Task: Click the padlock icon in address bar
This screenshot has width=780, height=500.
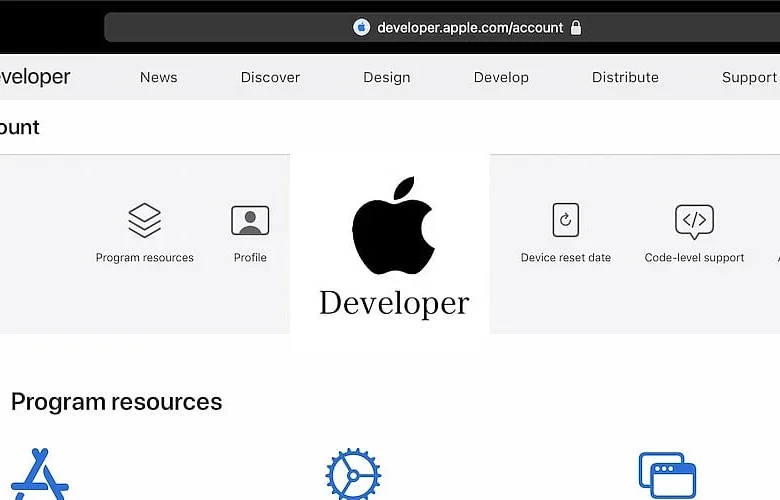Action: point(576,27)
